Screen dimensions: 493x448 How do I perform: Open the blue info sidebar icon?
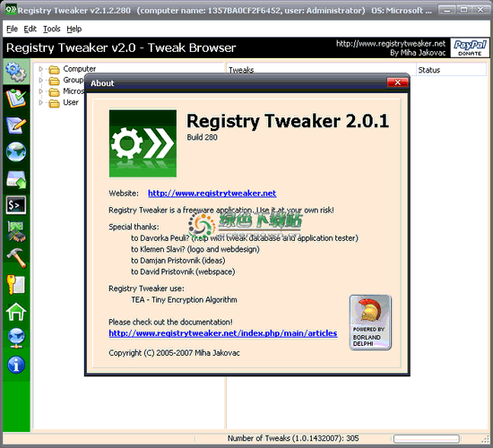click(16, 365)
